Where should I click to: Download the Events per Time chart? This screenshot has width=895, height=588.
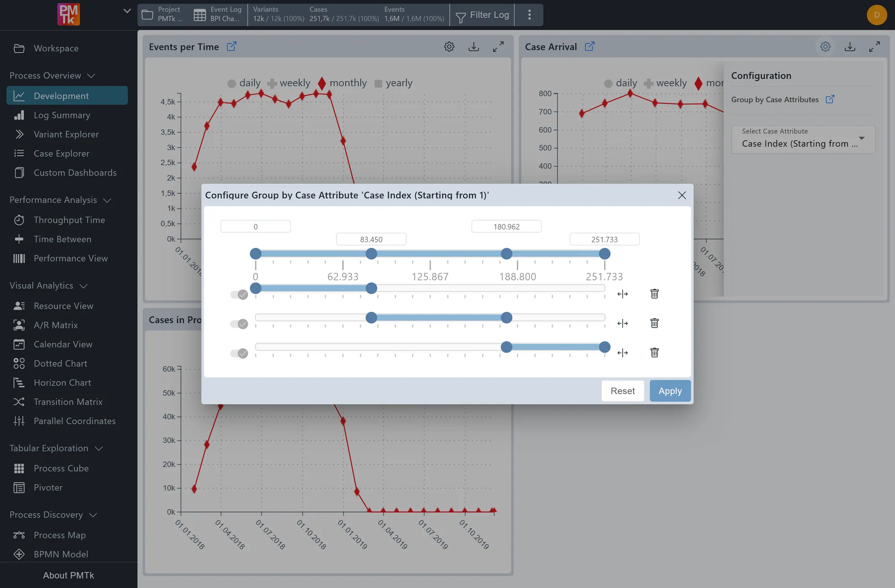click(474, 47)
